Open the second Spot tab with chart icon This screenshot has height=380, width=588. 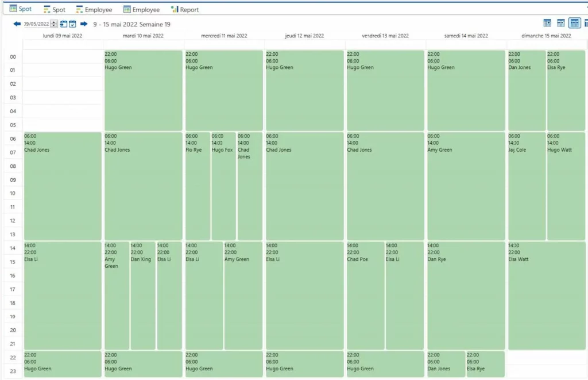pos(55,10)
